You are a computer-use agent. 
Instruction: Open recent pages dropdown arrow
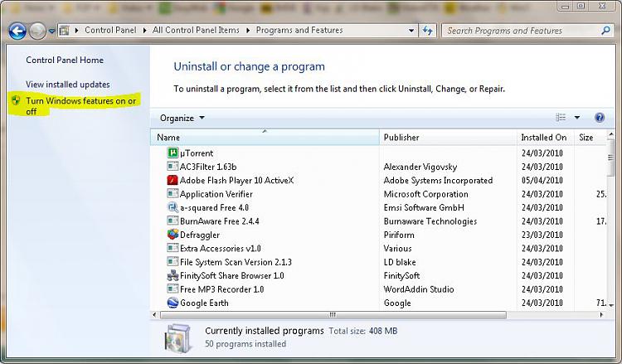pos(51,31)
